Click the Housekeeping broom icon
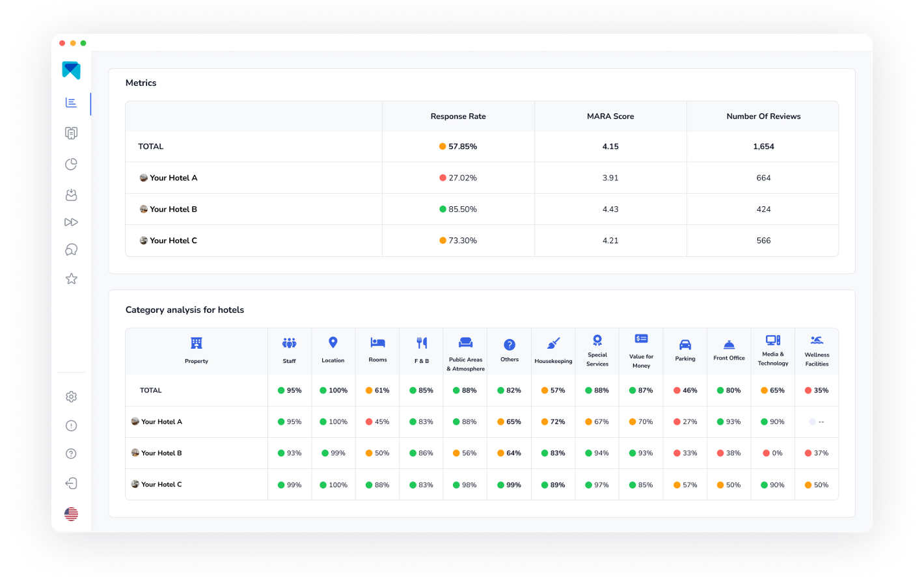This screenshot has height=577, width=924. [554, 343]
